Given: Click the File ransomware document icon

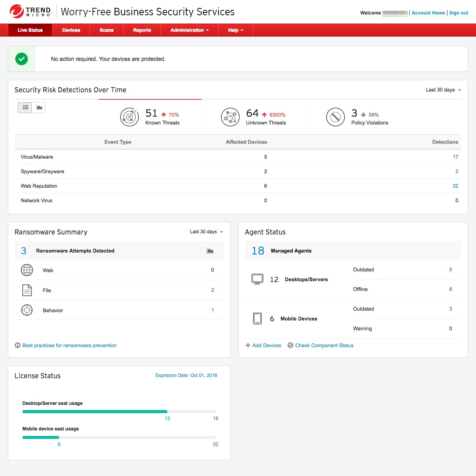Looking at the screenshot, I should click(x=27, y=290).
